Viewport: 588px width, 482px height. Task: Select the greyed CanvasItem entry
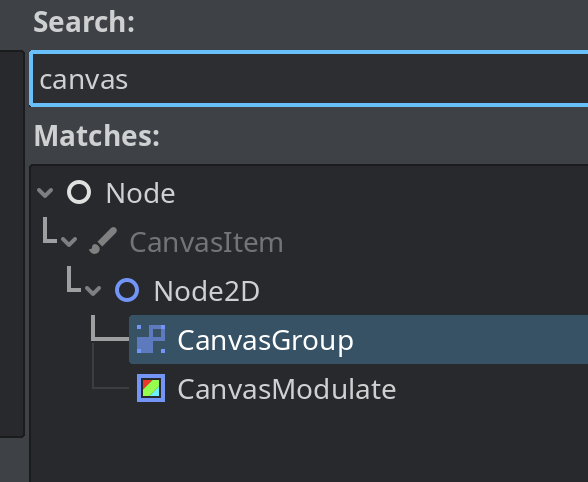pyautogui.click(x=206, y=242)
